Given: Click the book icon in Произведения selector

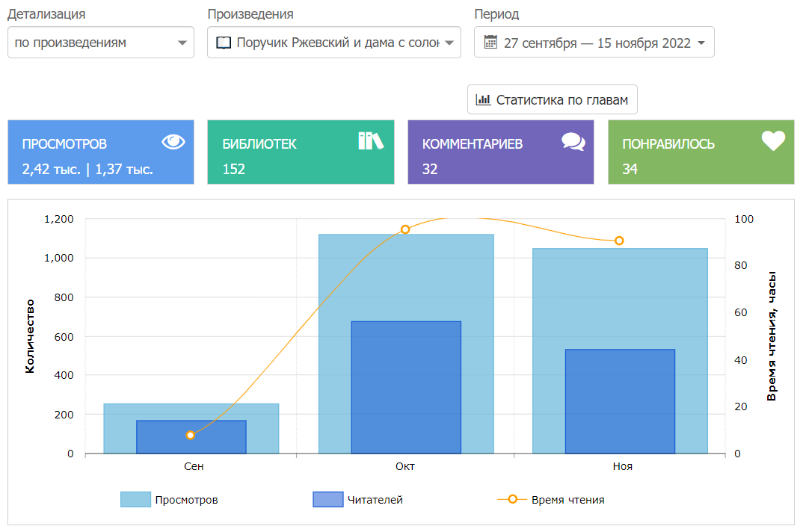Looking at the screenshot, I should [224, 43].
